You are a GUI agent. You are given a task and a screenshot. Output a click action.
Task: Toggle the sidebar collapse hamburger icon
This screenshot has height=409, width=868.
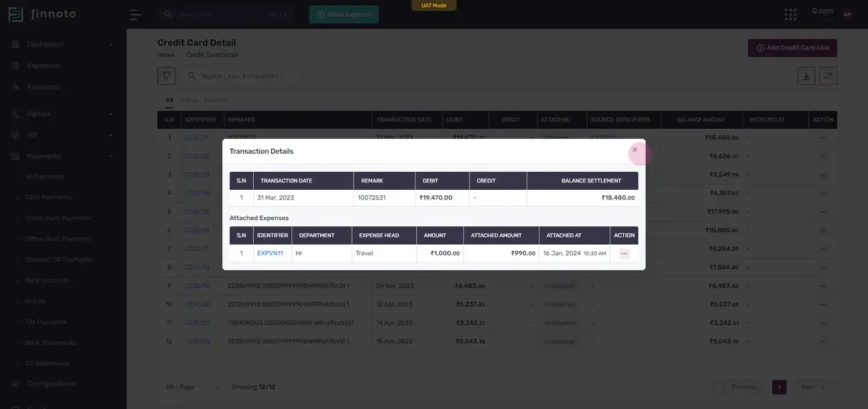point(136,14)
